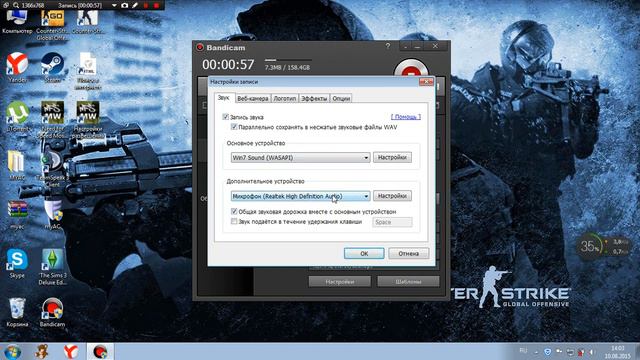
Task: Toggle the Запись звука checkbox
Action: click(225, 117)
